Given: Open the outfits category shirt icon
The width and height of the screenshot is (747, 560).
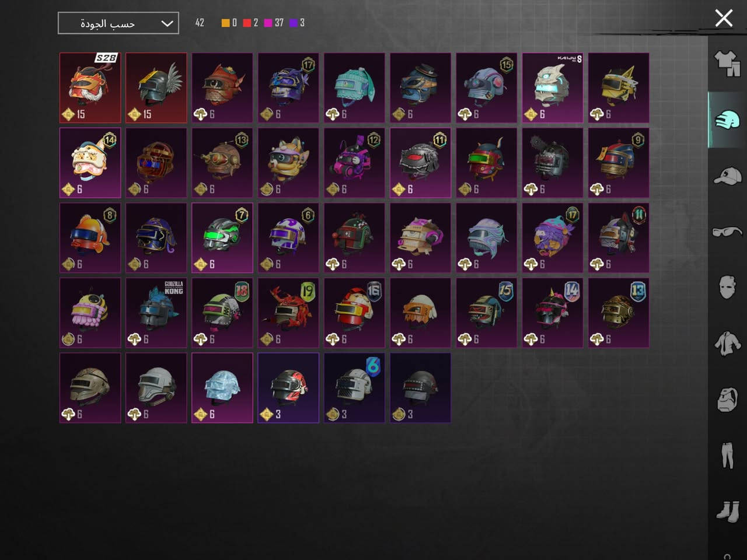Looking at the screenshot, I should (727, 63).
